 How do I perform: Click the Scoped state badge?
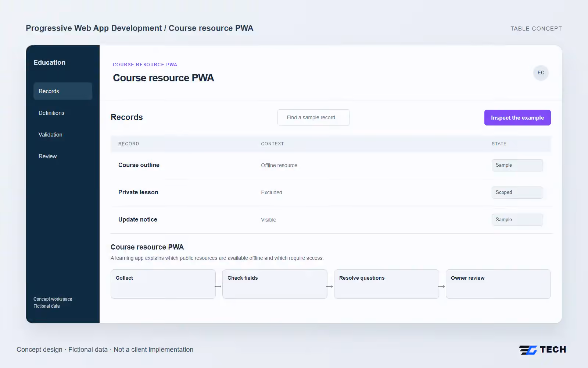pos(517,192)
